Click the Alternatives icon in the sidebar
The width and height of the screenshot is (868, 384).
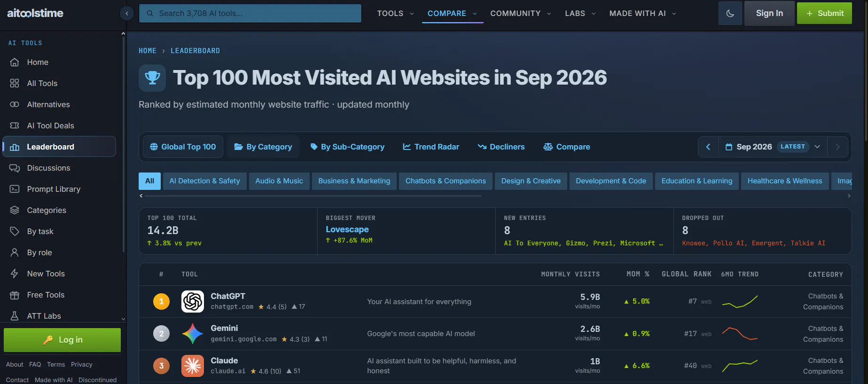click(15, 104)
